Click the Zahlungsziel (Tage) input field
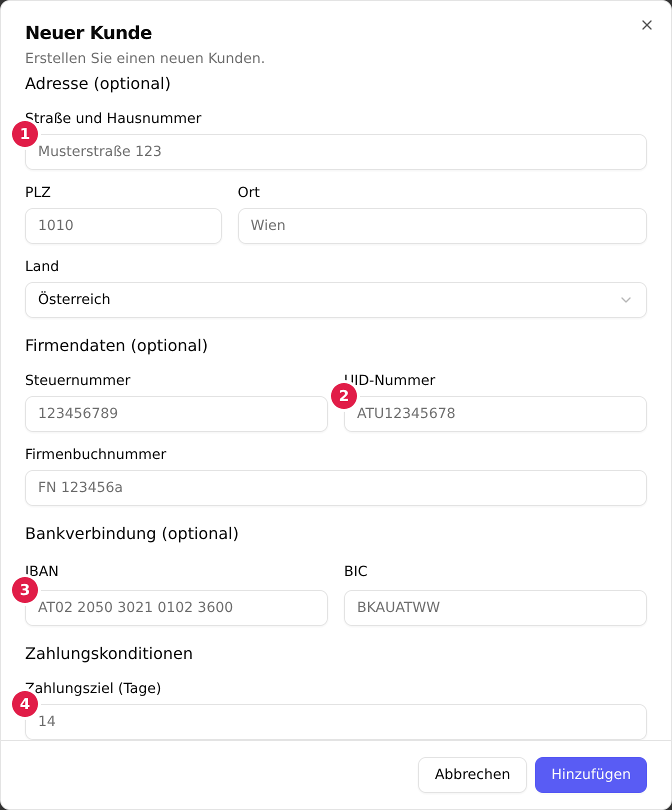The height and width of the screenshot is (810, 672). tap(336, 722)
